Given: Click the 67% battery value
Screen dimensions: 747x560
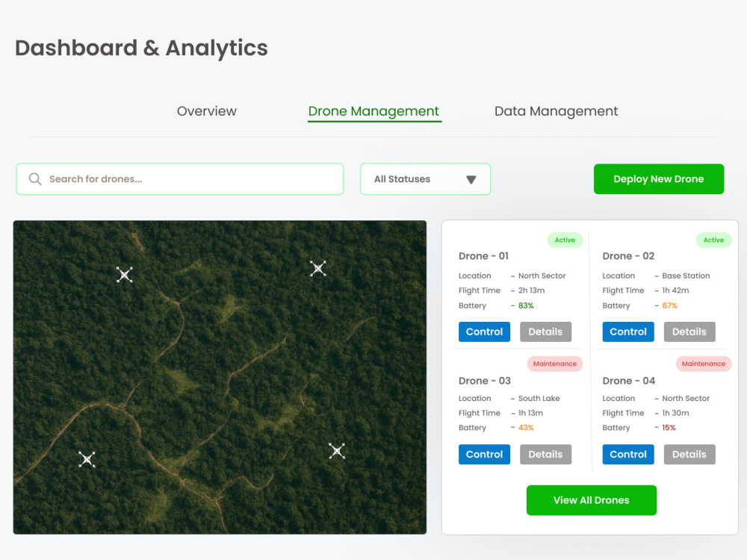Looking at the screenshot, I should click(670, 305).
